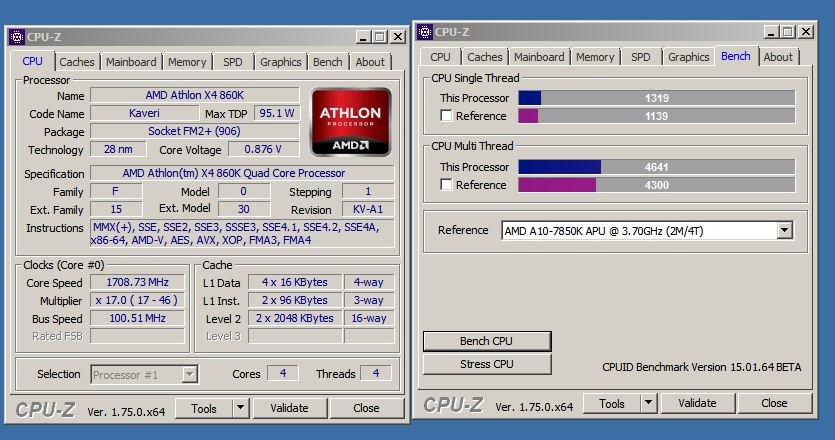Expand Tools dropdown arrow in right window
Image resolution: width=835 pixels, height=440 pixels.
click(x=649, y=403)
